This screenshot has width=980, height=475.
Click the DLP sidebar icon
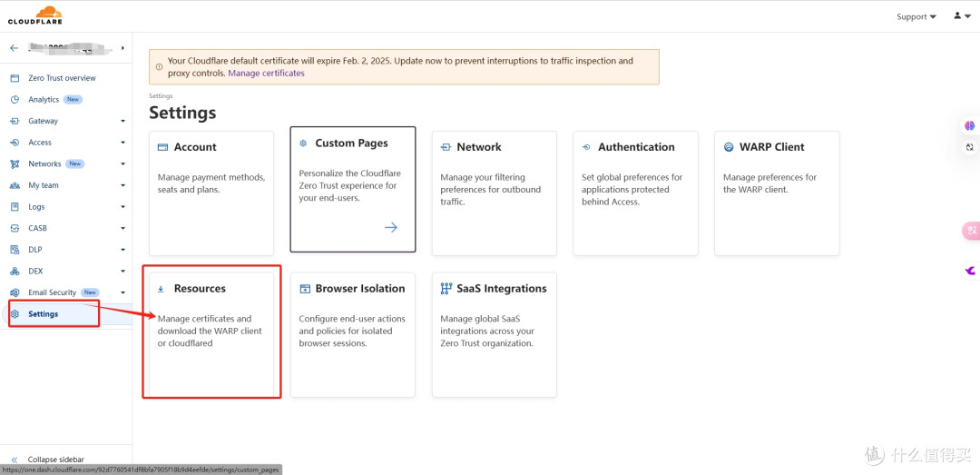pos(15,250)
